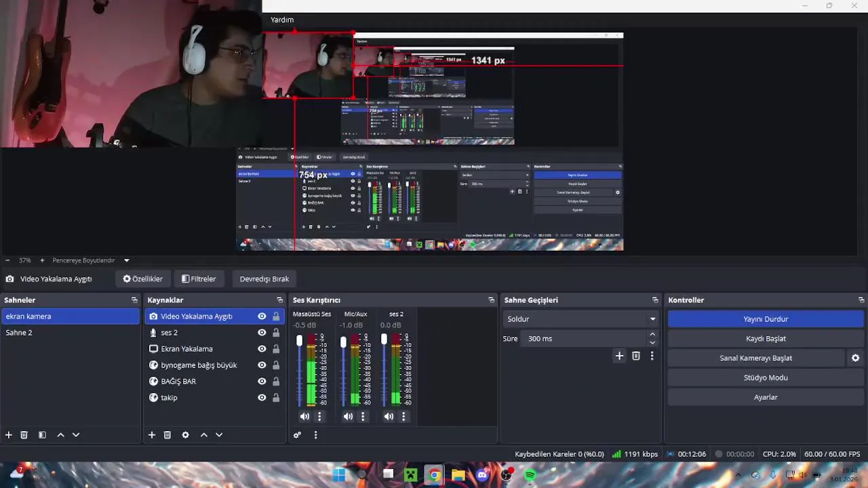Pop out the Ses Karıştırıcı dock
868x488 pixels.
[492, 300]
